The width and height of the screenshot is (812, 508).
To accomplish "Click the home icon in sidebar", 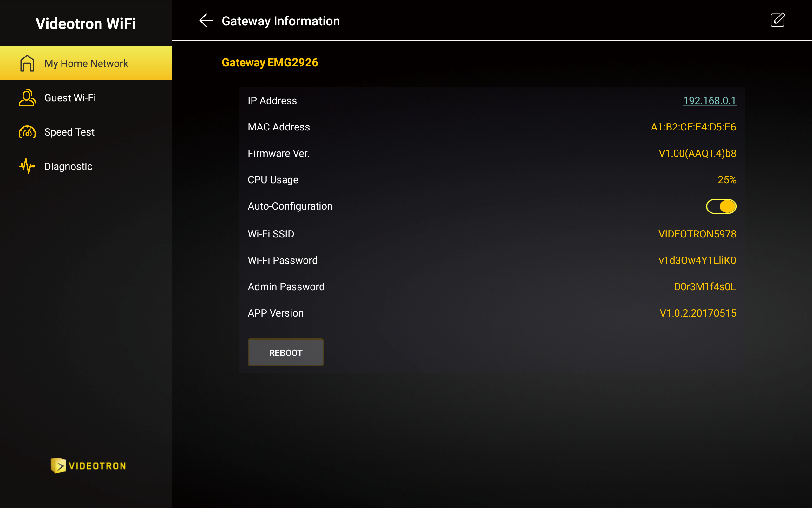I will click(27, 63).
